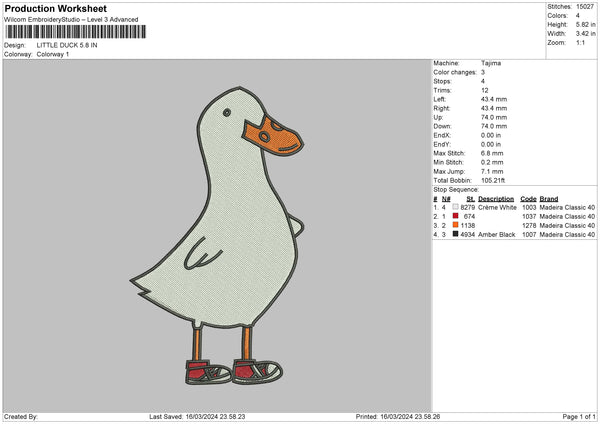The width and height of the screenshot is (600, 424).
Task: Click the 'Brand' column header
Action: pyautogui.click(x=549, y=199)
